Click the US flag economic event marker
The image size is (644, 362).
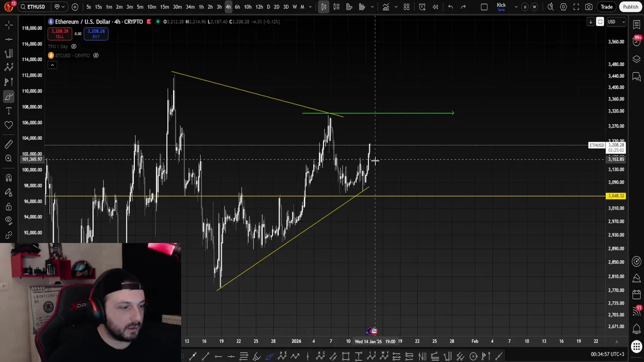point(374,331)
